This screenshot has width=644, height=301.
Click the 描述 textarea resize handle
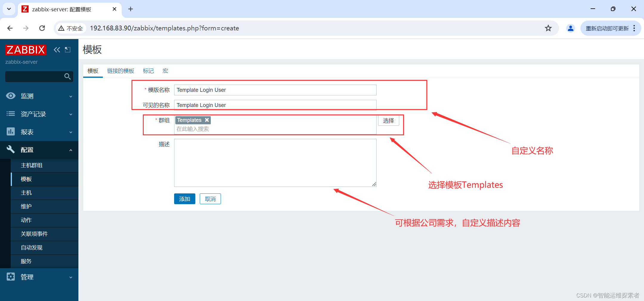coord(374,184)
